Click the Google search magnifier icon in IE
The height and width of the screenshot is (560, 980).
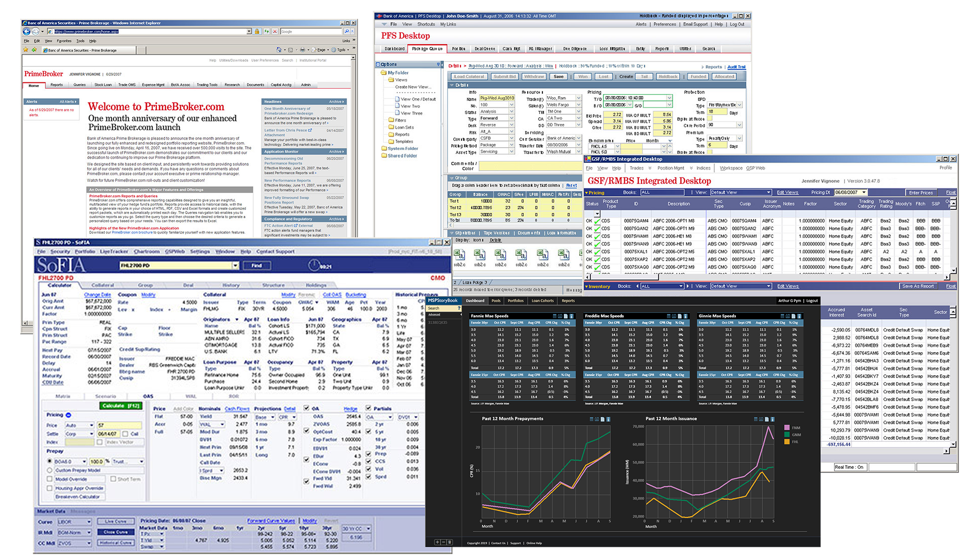tap(346, 31)
